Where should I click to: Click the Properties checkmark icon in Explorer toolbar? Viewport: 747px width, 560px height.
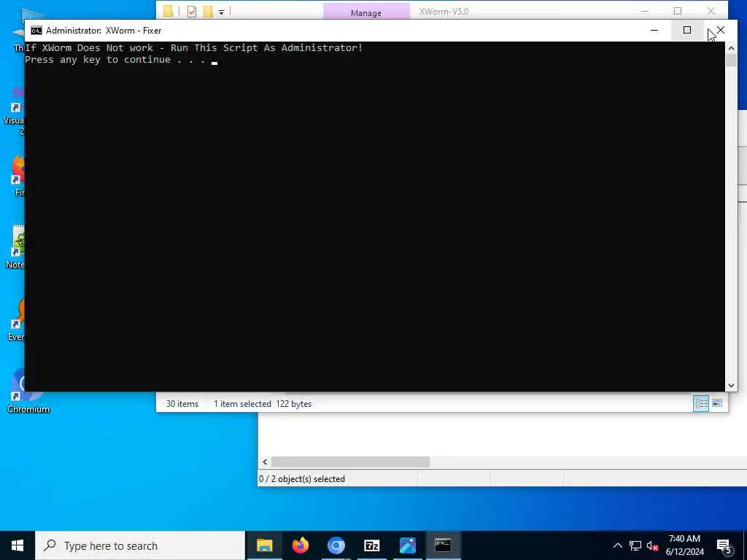click(192, 12)
